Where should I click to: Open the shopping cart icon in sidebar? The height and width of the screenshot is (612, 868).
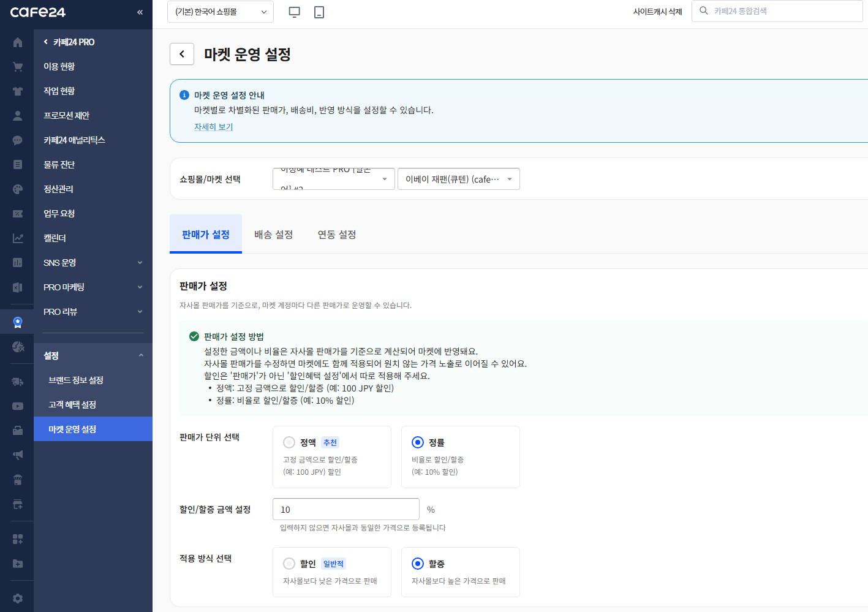[17, 67]
